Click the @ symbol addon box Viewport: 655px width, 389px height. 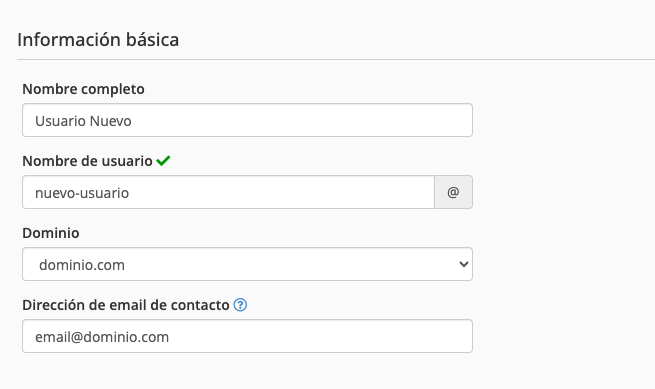[454, 192]
